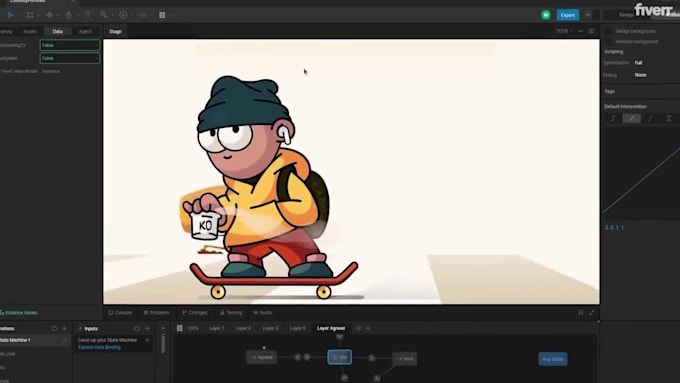This screenshot has width=680, height=383.
Task: Select the Layer 3 tab
Action: 270,328
